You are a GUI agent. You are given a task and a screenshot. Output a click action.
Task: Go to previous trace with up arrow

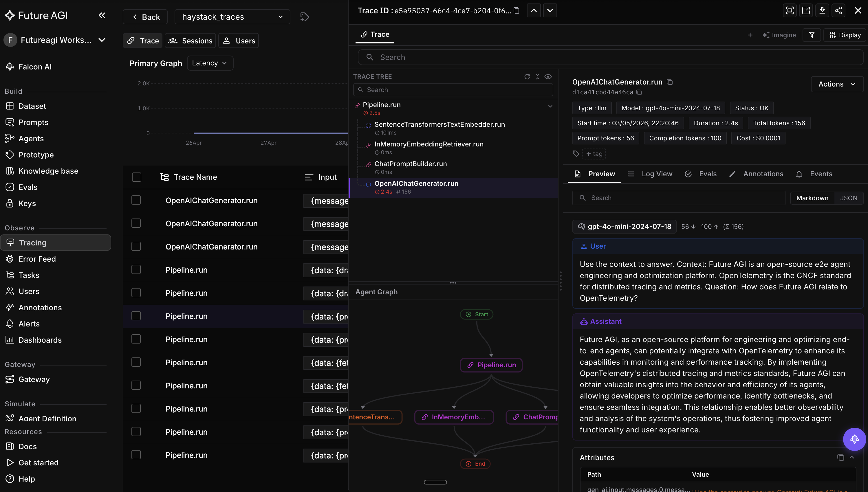coord(533,10)
